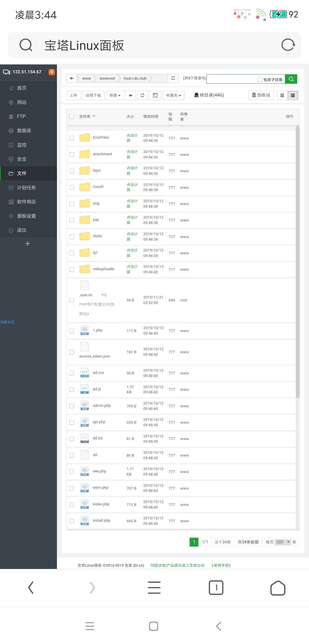The image size is (309, 644).
Task: Click the ad.js file icon
Action: [x=84, y=389]
